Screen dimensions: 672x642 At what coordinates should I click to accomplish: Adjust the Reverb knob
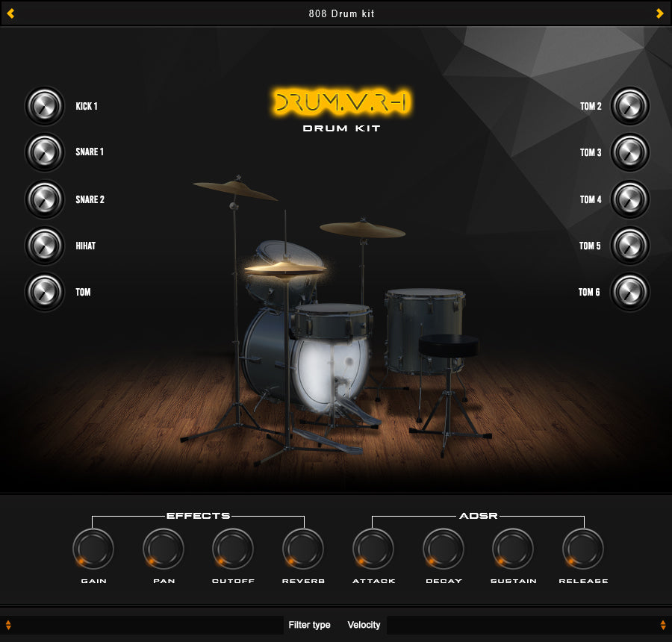(303, 549)
